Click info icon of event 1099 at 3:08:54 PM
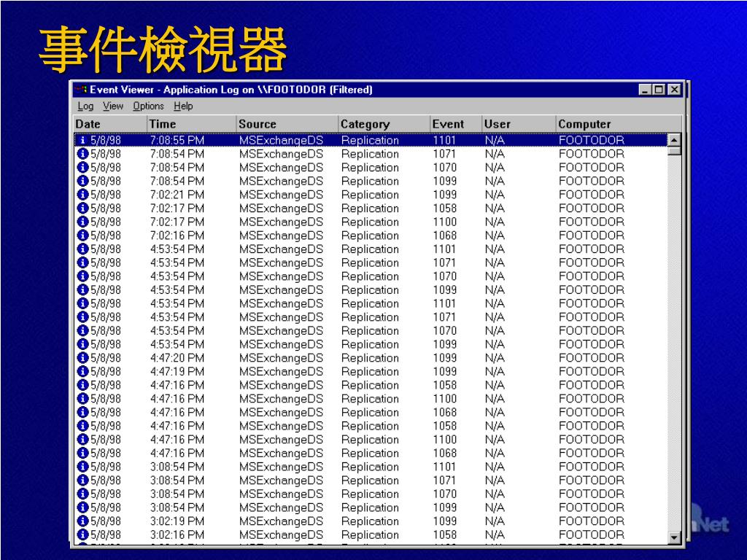 [83, 507]
